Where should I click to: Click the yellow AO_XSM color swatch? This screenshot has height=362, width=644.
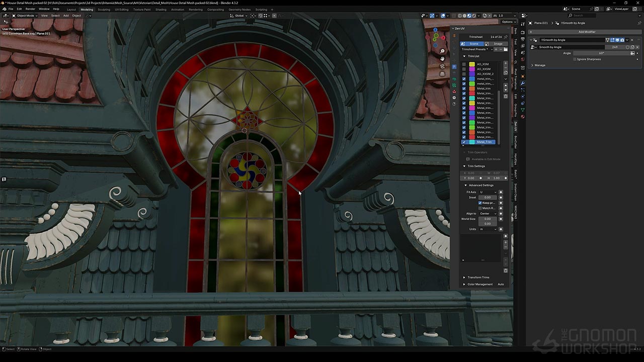472,64
